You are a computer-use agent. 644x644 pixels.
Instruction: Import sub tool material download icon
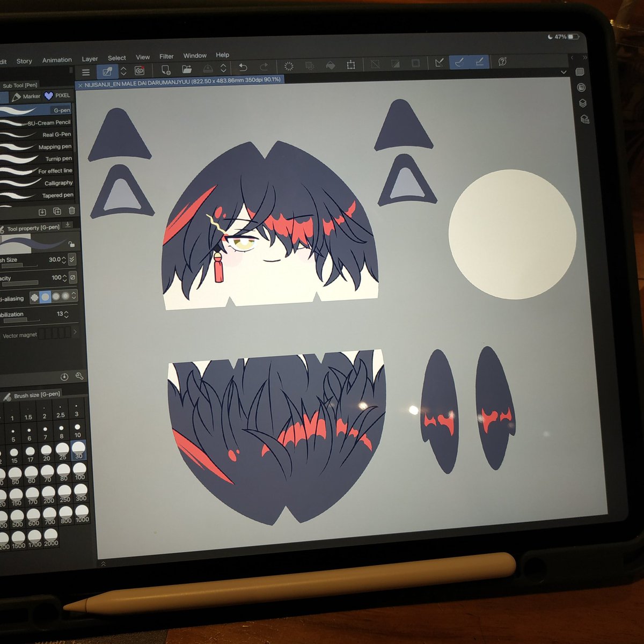(x=43, y=212)
